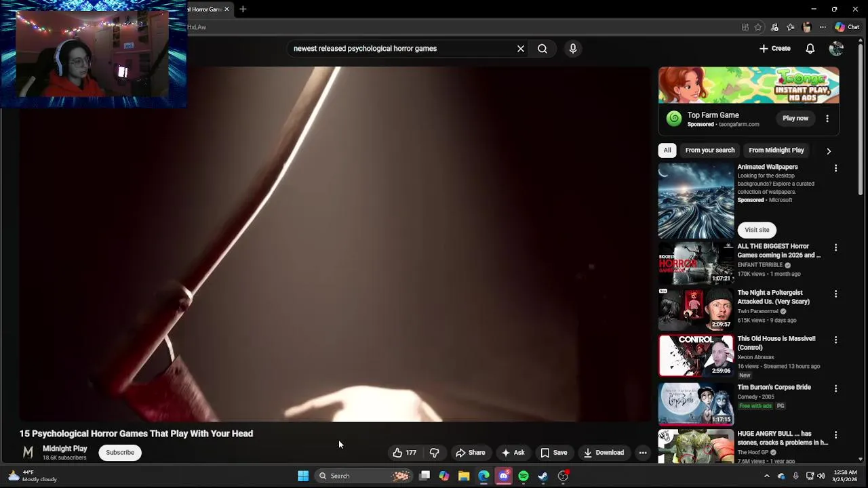Open Top Farm Game ad options menu
This screenshot has width=868, height=488.
click(827, 119)
